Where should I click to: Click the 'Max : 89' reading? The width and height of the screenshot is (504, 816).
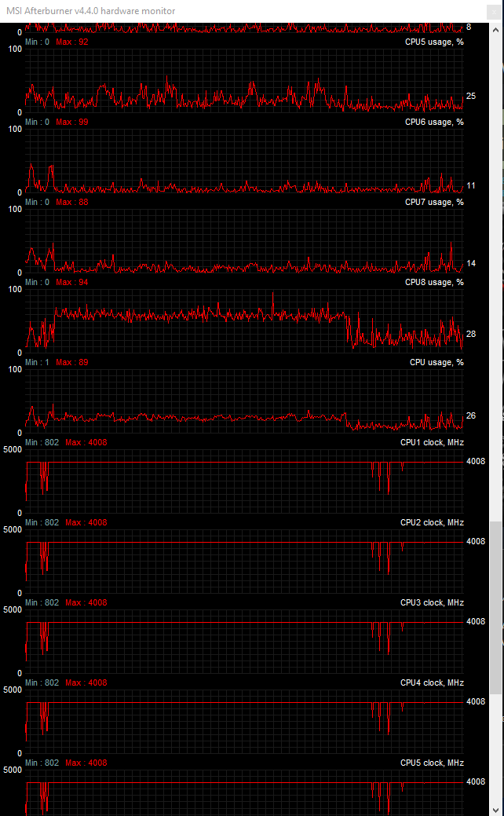point(72,363)
